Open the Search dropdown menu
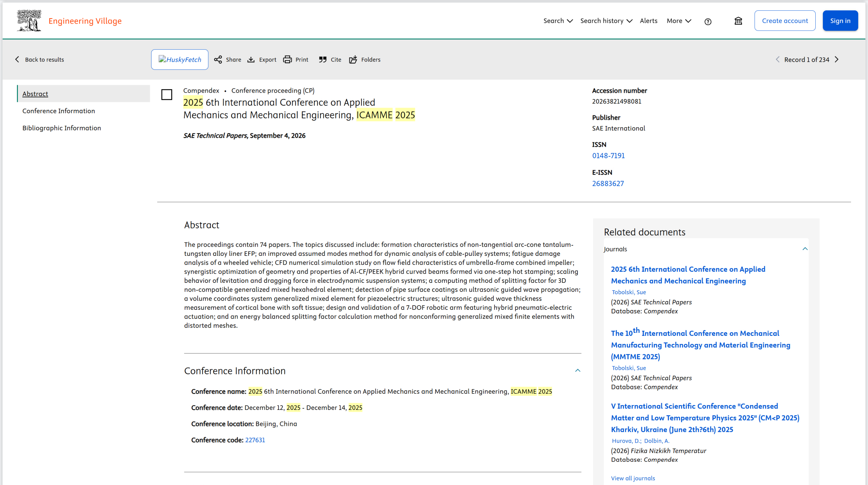This screenshot has height=485, width=868. point(558,21)
